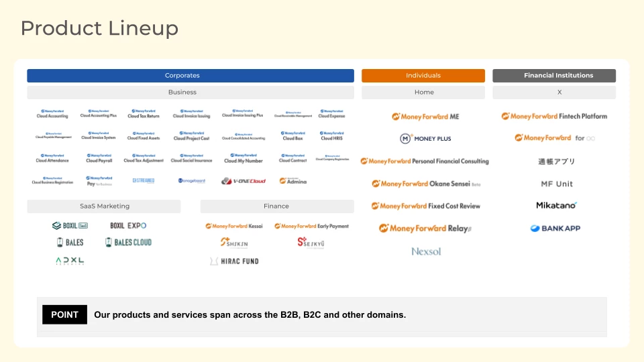Click the Cloud Fixed Assets logo
This screenshot has width=644, height=362.
pyautogui.click(x=144, y=136)
